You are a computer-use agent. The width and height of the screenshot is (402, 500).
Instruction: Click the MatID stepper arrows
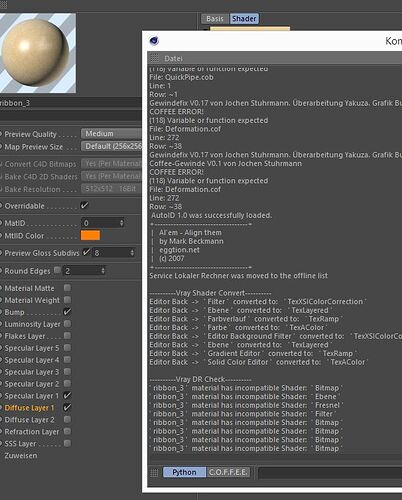click(x=122, y=223)
